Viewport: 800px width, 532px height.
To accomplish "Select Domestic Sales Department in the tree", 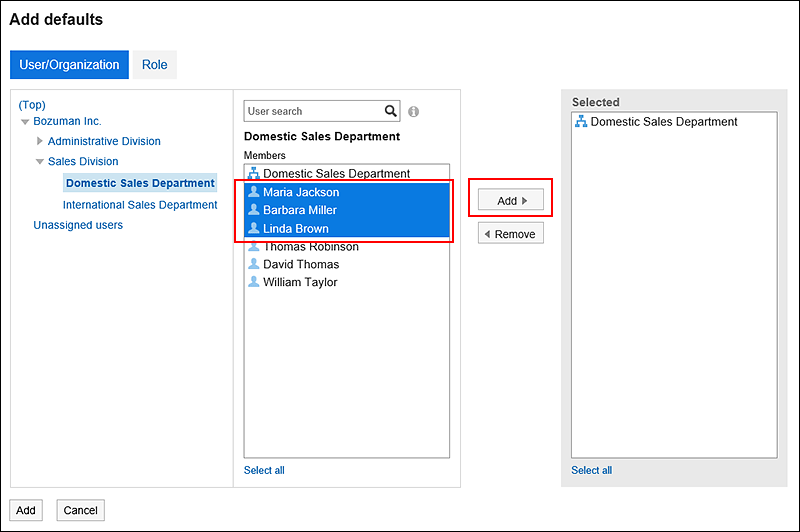I will [140, 183].
